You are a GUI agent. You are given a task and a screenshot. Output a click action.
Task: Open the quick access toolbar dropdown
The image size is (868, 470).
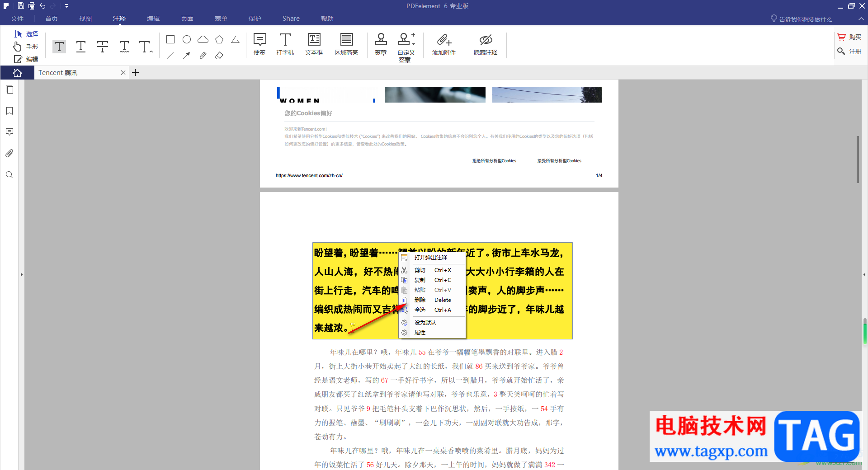point(66,6)
